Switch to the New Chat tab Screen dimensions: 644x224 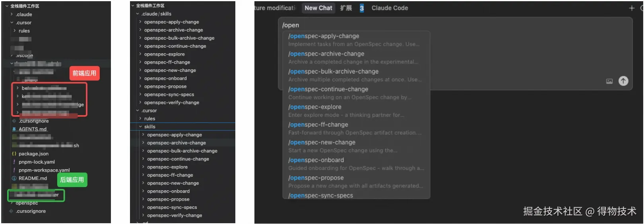(x=318, y=8)
